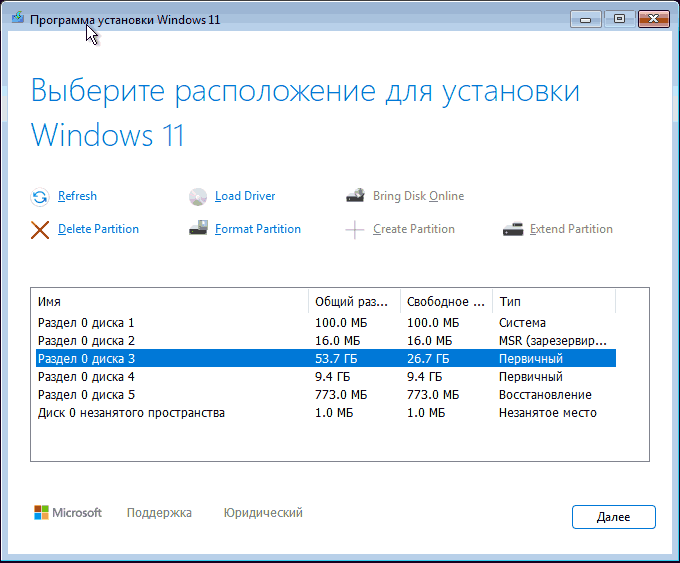Close the Windows 11 setup window
Image resolution: width=680 pixels, height=563 pixels.
654,19
